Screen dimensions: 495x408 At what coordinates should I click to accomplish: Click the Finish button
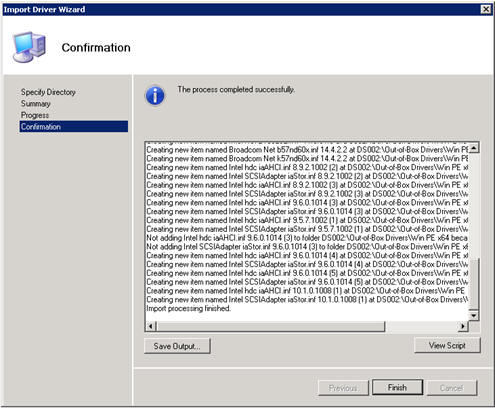(x=397, y=388)
